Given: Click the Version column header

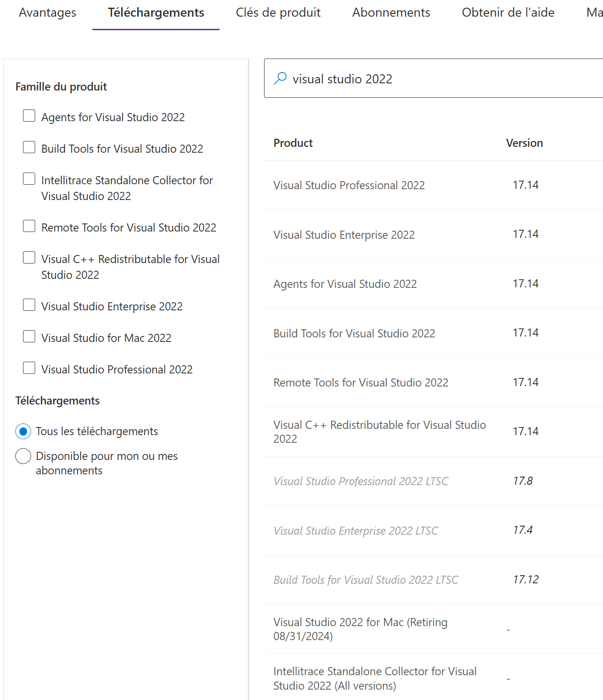Looking at the screenshot, I should click(x=524, y=143).
